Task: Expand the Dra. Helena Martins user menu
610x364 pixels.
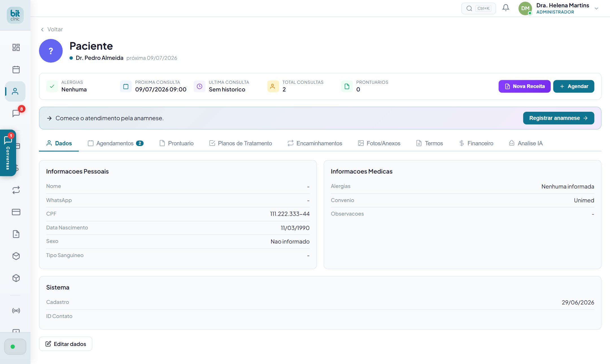Action: [x=596, y=8]
